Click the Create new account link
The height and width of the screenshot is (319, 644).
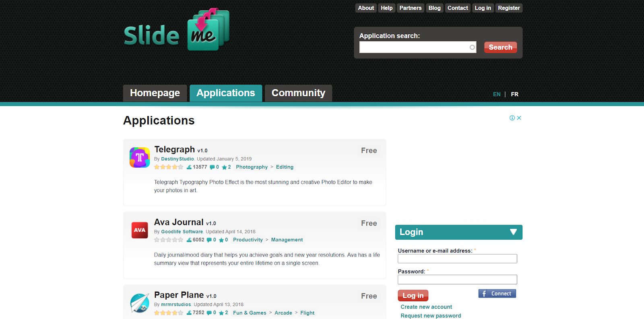pyautogui.click(x=426, y=307)
